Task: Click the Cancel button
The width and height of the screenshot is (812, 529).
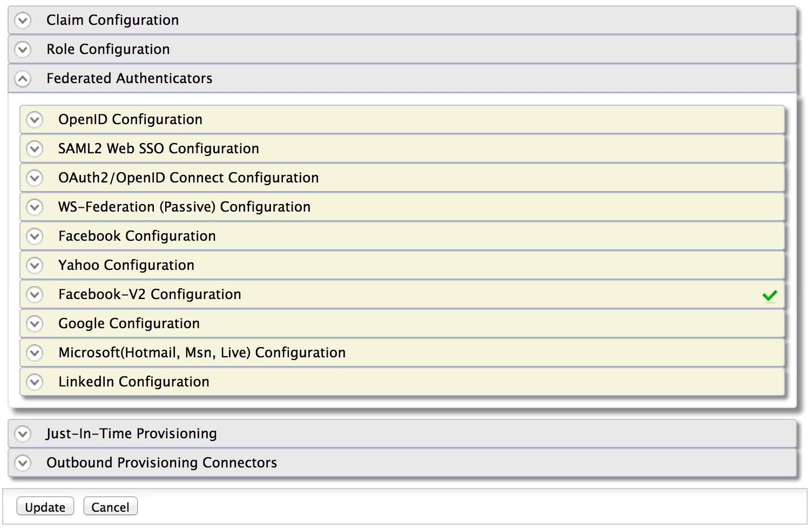Action: (111, 507)
